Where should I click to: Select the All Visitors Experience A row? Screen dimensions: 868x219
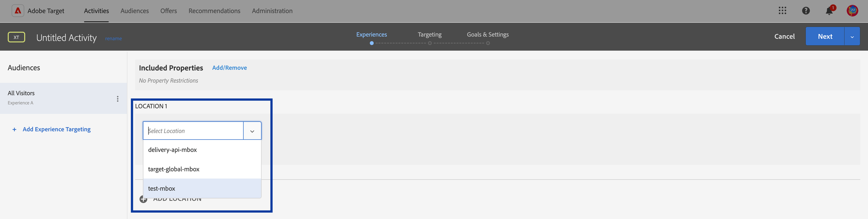coord(63,98)
